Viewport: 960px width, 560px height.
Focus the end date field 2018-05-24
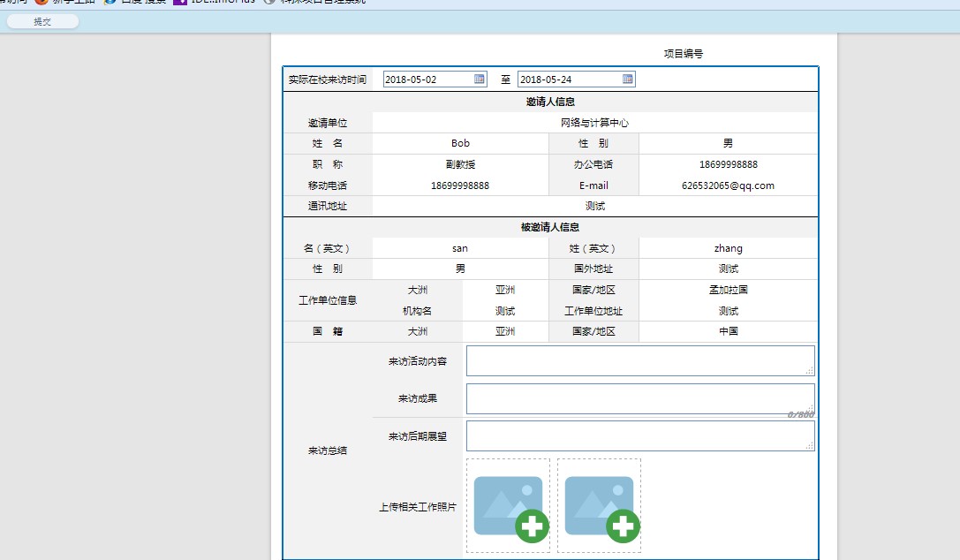pos(569,79)
